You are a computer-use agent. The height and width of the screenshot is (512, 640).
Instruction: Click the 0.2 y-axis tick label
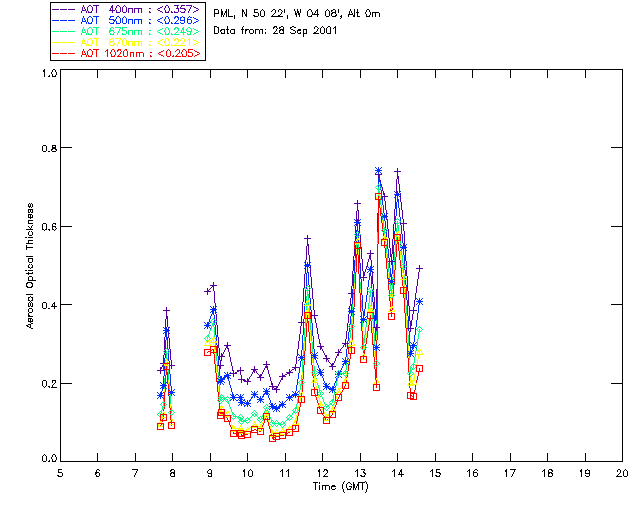49,384
